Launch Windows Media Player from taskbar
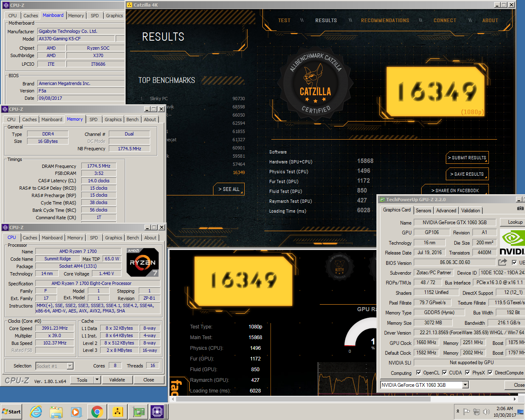This screenshot has width=525, height=420. (x=76, y=411)
